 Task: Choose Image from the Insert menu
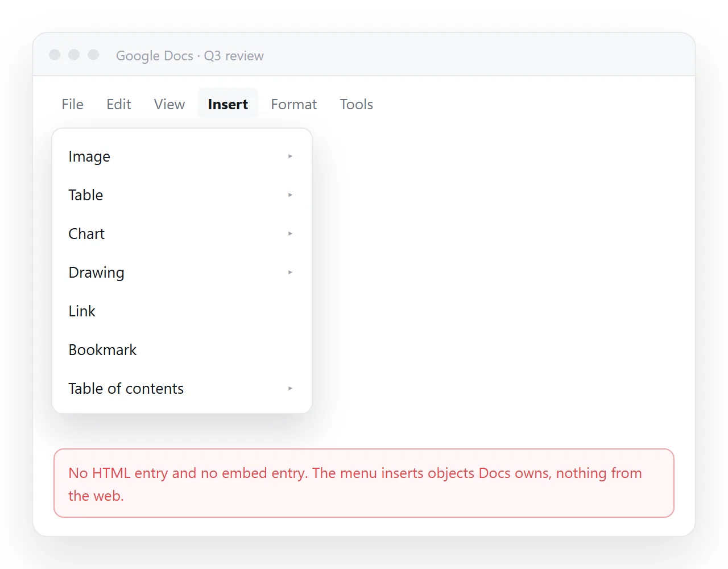pos(182,156)
